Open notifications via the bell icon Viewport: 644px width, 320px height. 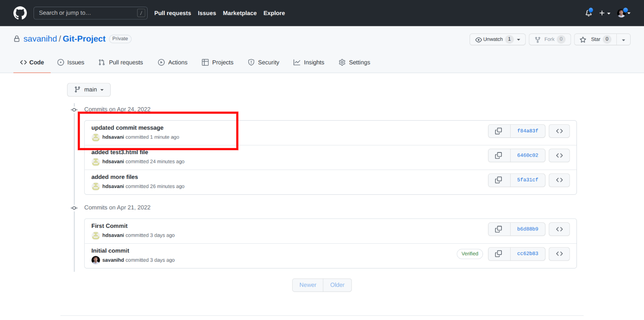click(588, 13)
